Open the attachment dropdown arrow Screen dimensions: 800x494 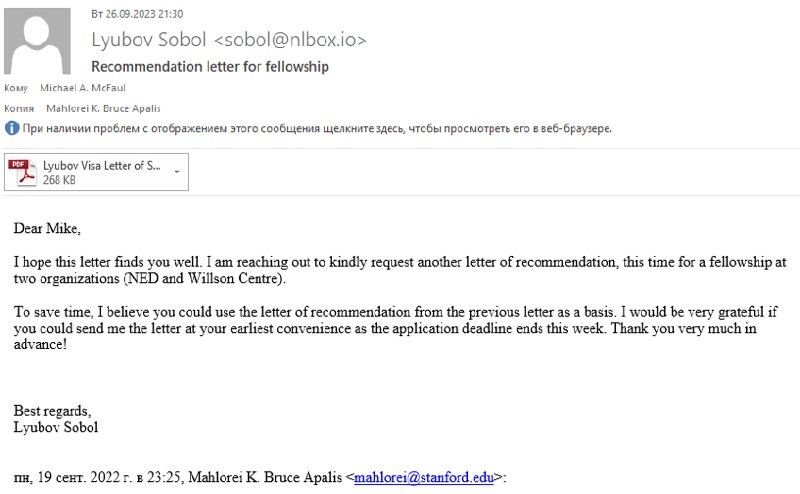(x=177, y=172)
